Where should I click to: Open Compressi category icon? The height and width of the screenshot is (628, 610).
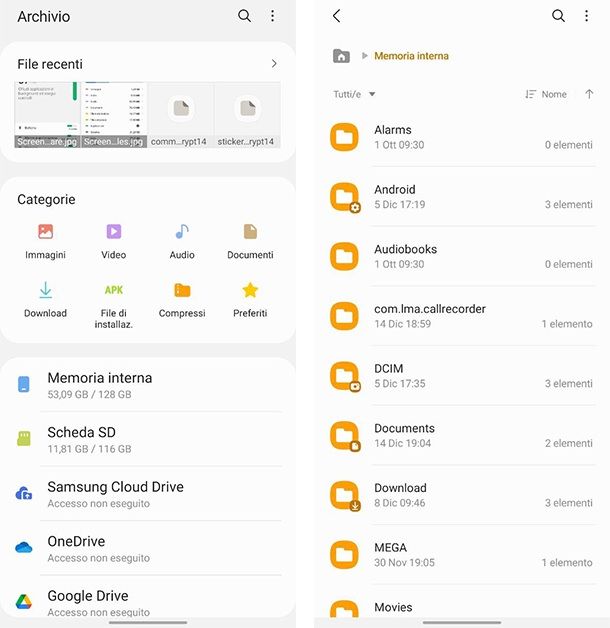coord(182,290)
